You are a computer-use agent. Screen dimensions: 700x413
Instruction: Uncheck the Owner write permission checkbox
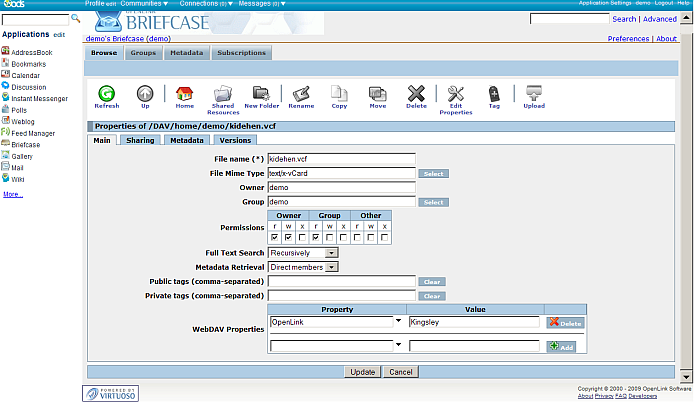coord(288,238)
